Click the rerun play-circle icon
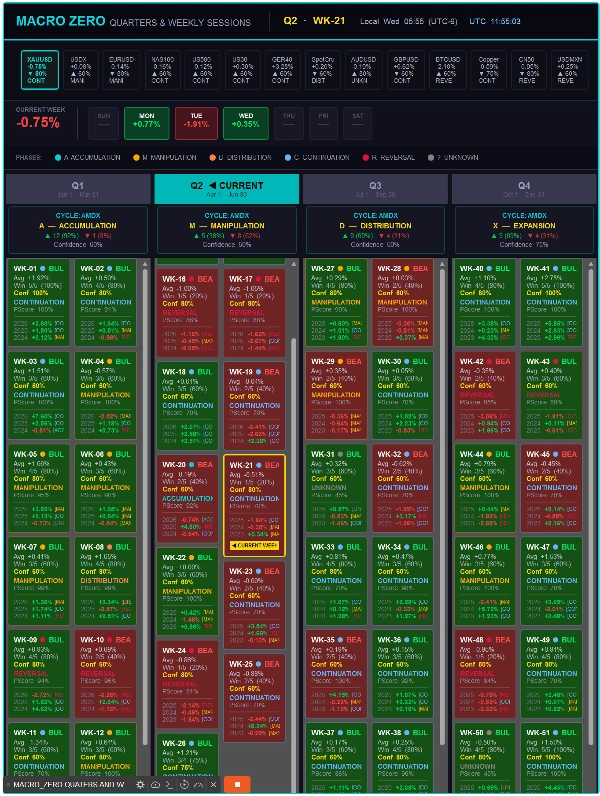Screen dimensions: 600x796 click(184, 784)
